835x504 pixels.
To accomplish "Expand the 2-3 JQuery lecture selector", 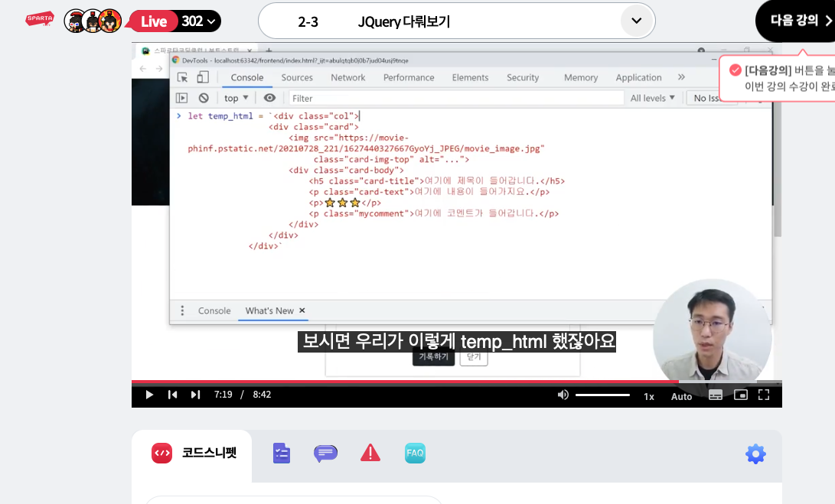I will (456, 21).
